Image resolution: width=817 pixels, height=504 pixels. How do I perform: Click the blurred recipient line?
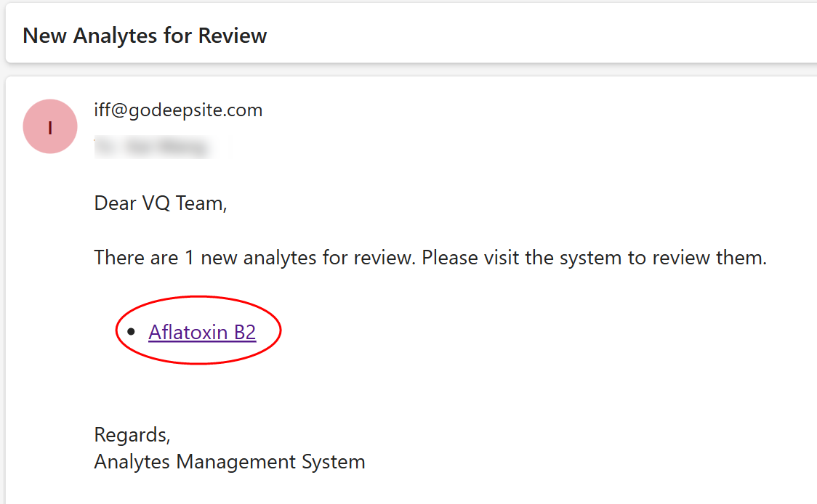(152, 147)
